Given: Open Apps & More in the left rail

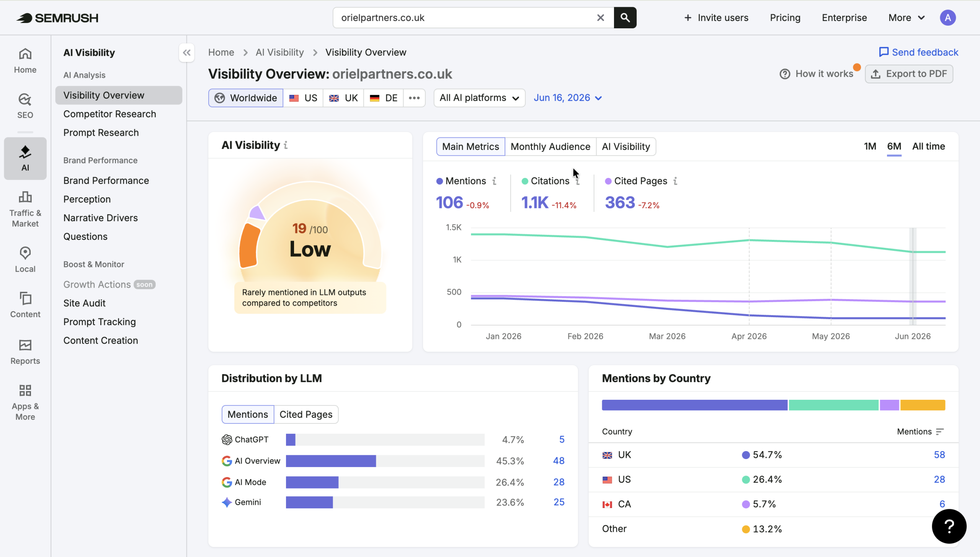Looking at the screenshot, I should [x=25, y=402].
